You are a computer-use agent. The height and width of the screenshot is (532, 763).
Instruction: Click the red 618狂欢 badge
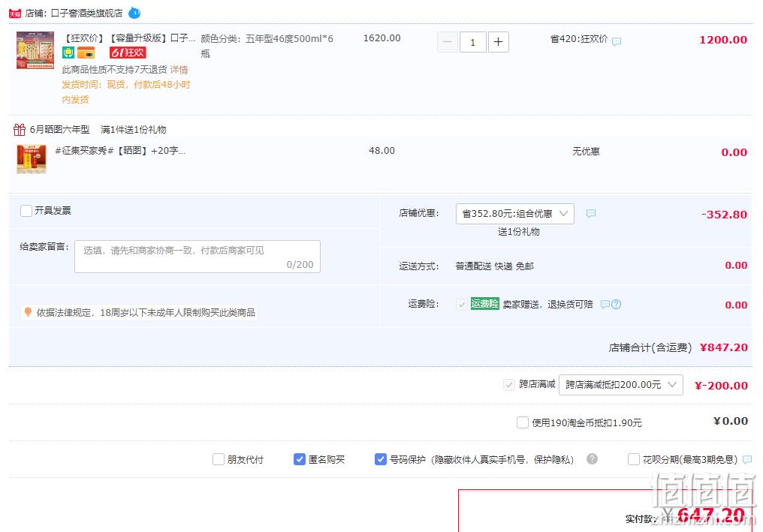(128, 53)
